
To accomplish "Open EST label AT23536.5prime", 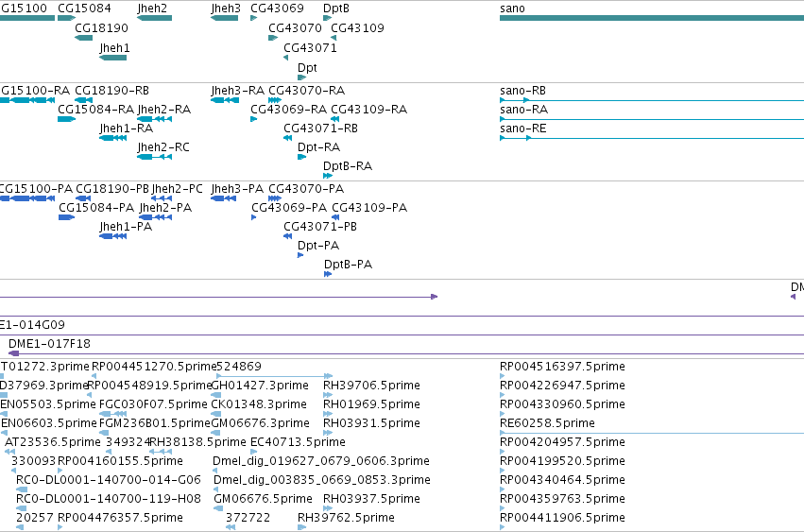I will tap(53, 443).
